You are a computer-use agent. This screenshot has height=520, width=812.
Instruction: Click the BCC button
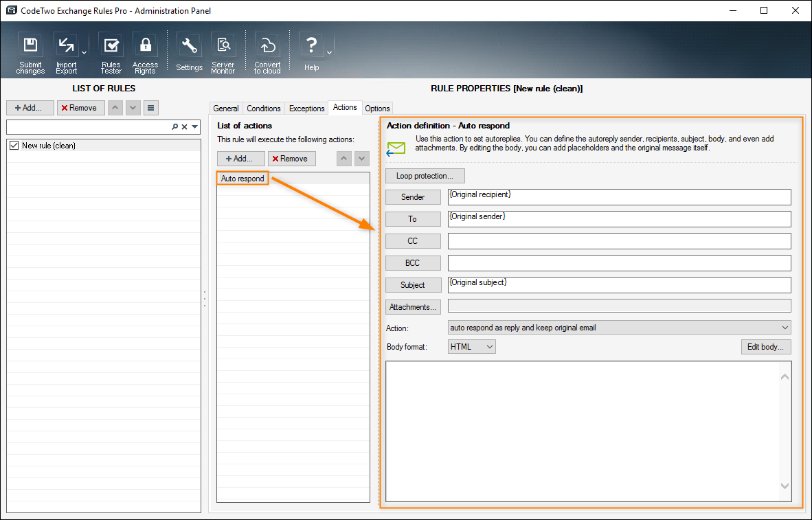click(x=413, y=263)
